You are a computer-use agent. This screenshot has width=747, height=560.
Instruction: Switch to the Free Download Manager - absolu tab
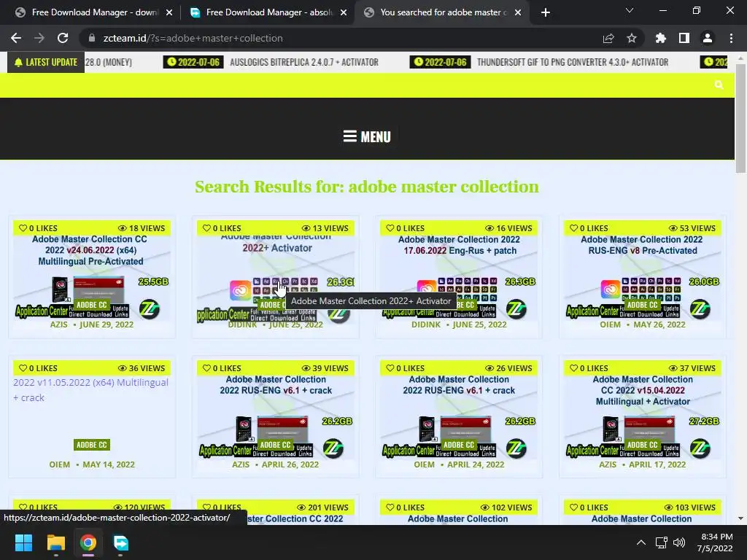268,12
